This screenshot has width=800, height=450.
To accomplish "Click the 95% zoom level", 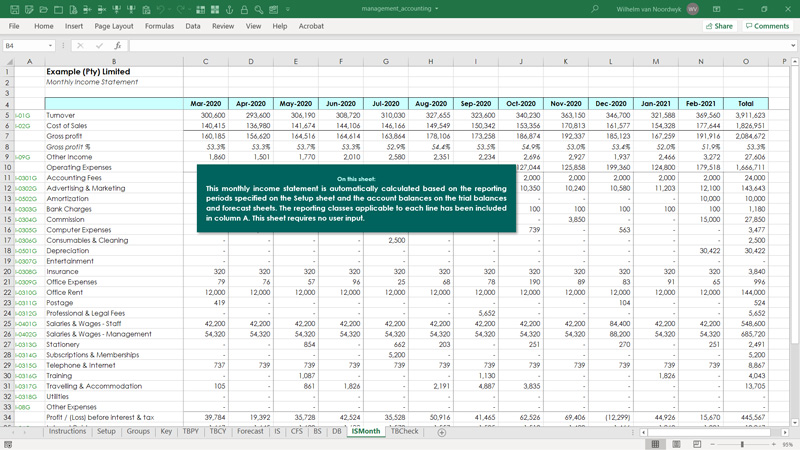I will [x=787, y=444].
